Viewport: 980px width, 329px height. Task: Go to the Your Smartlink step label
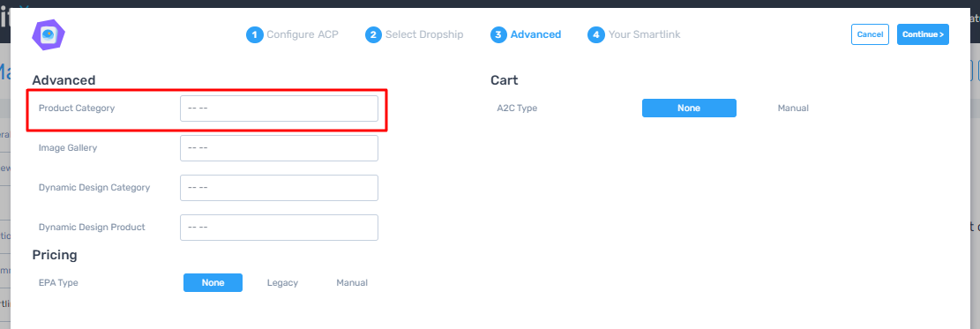pyautogui.click(x=645, y=35)
